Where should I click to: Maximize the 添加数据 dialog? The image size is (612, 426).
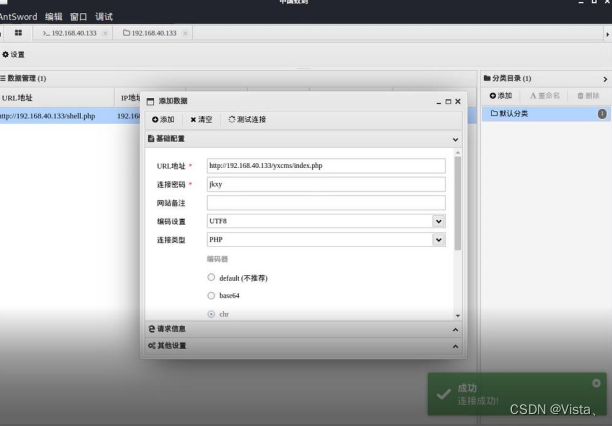[448, 102]
